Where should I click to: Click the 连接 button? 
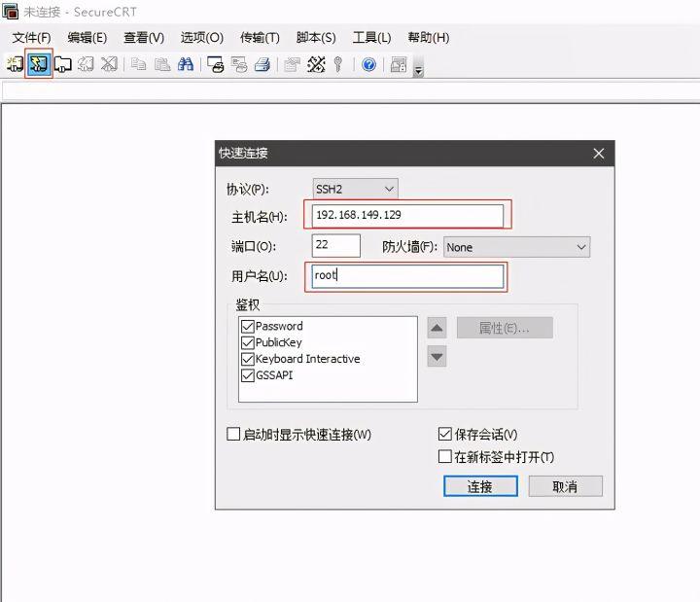479,486
